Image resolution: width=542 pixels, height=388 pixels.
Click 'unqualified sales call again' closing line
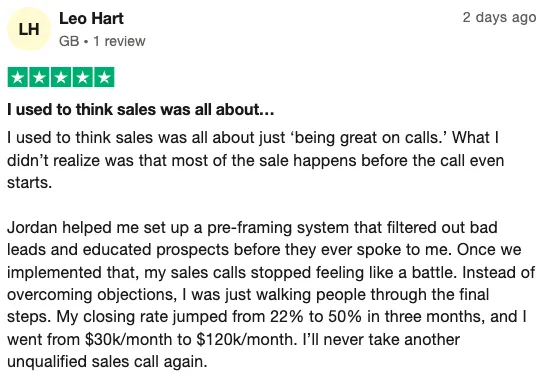point(107,362)
